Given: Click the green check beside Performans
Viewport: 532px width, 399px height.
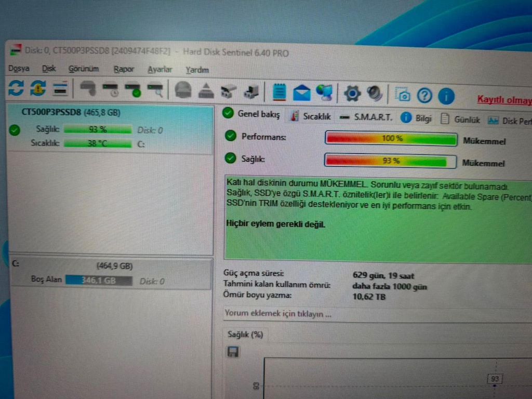Looking at the screenshot, I should pos(231,136).
